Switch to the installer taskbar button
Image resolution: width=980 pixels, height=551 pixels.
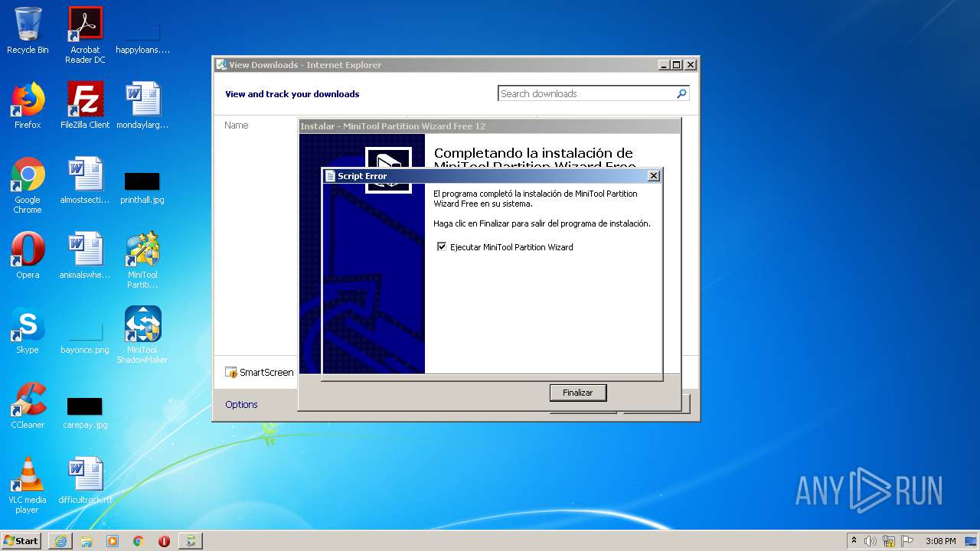click(191, 541)
